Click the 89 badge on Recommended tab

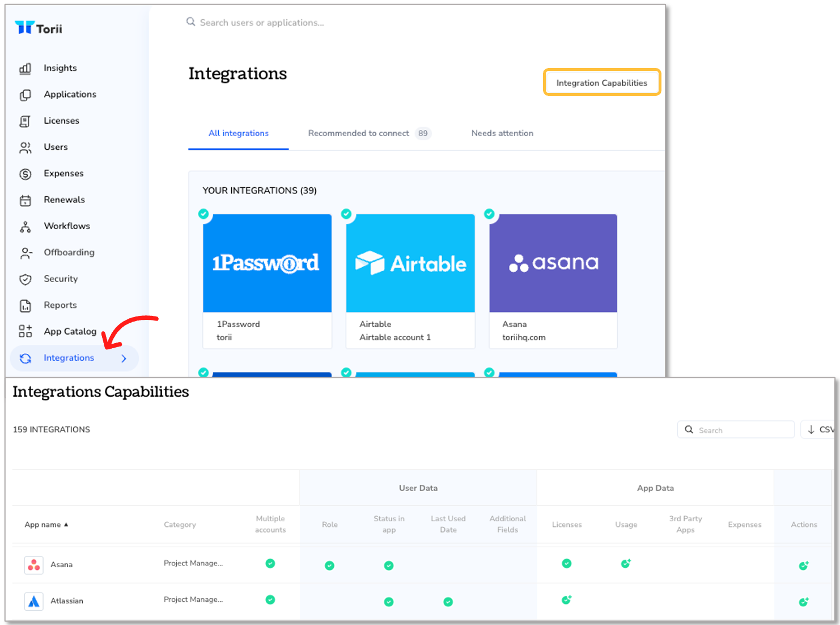click(x=423, y=133)
